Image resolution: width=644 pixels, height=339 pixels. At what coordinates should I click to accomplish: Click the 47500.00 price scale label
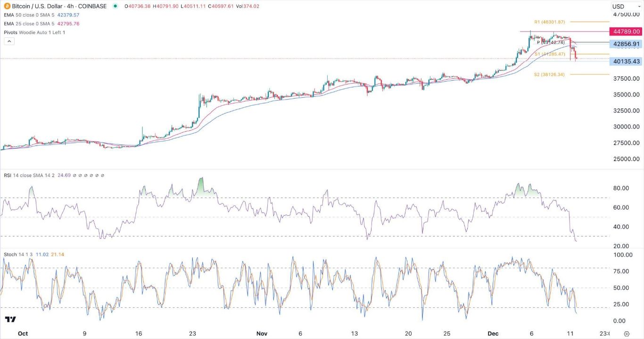(x=626, y=15)
